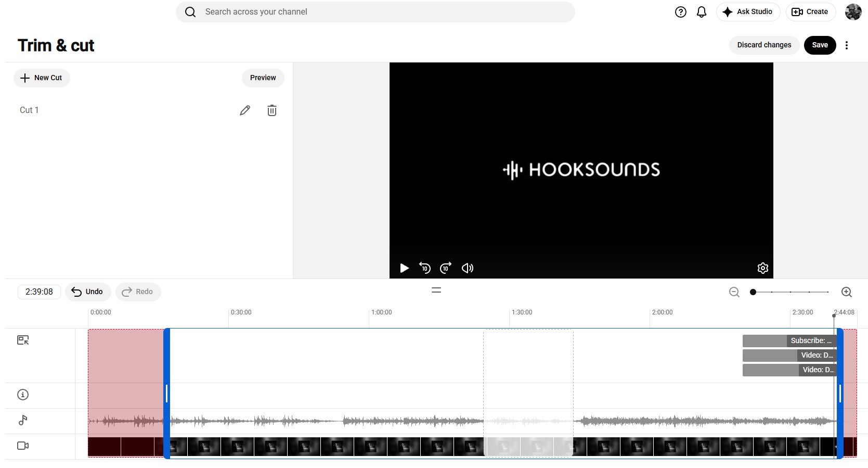This screenshot has height=468, width=868.
Task: Select the first Video: D... end screen element
Action: point(789,356)
